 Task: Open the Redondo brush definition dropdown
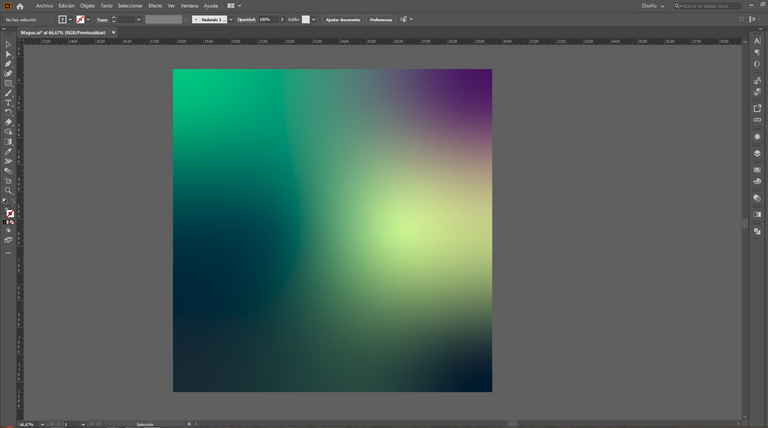[231, 20]
